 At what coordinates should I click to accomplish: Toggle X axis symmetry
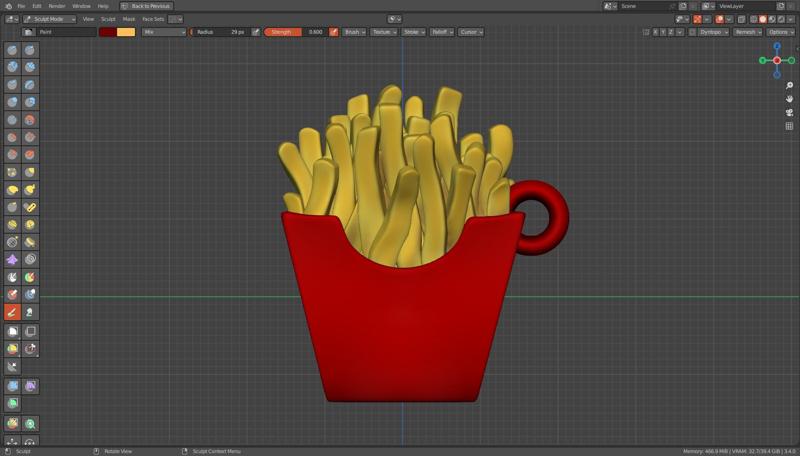(656, 32)
